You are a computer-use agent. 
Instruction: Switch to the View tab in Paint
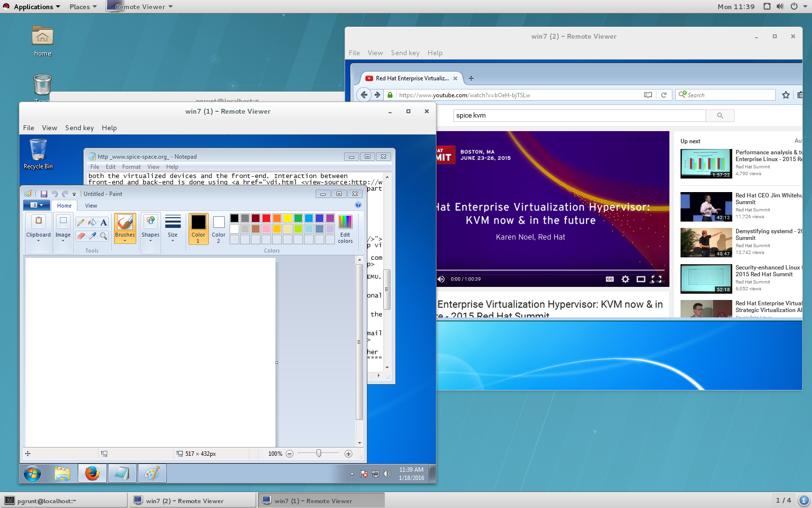click(91, 206)
